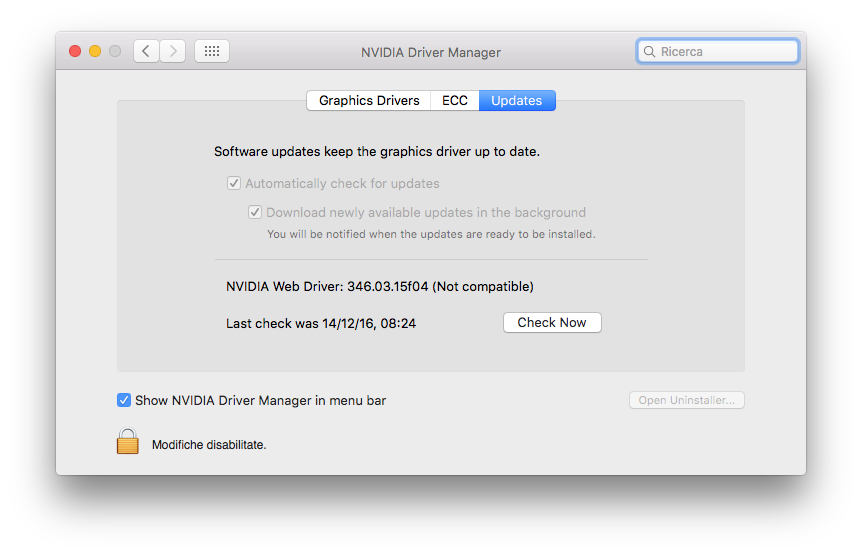The height and width of the screenshot is (555, 862).
Task: Open the show-all preferences grid icon
Action: point(212,51)
